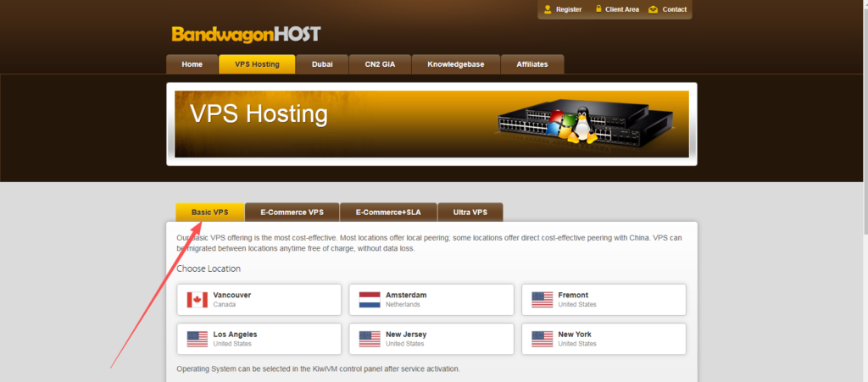Click the Contact envelope icon
Screen dimensions: 868x382
[653, 9]
